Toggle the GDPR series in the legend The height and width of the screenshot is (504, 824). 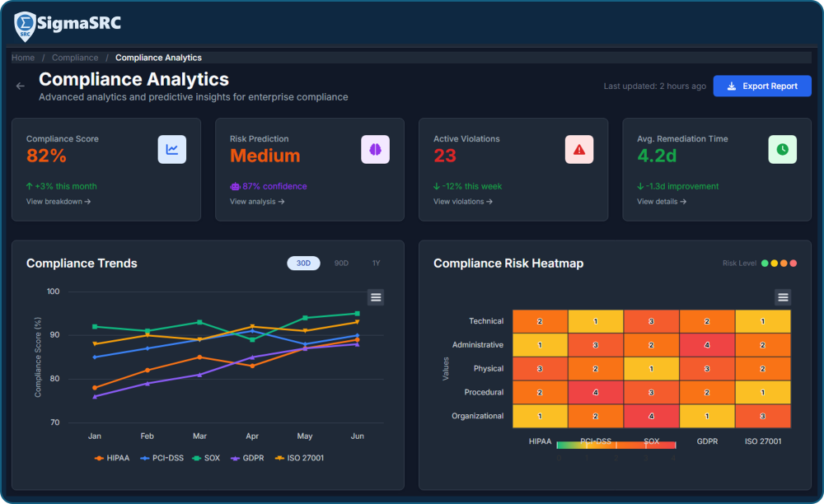click(x=247, y=459)
